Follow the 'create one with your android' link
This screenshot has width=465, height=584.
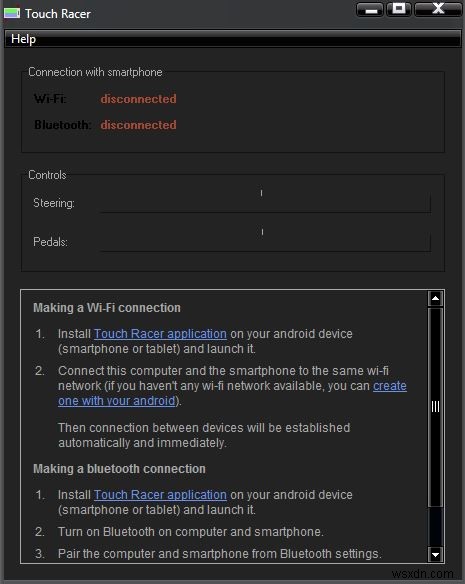click(x=232, y=393)
